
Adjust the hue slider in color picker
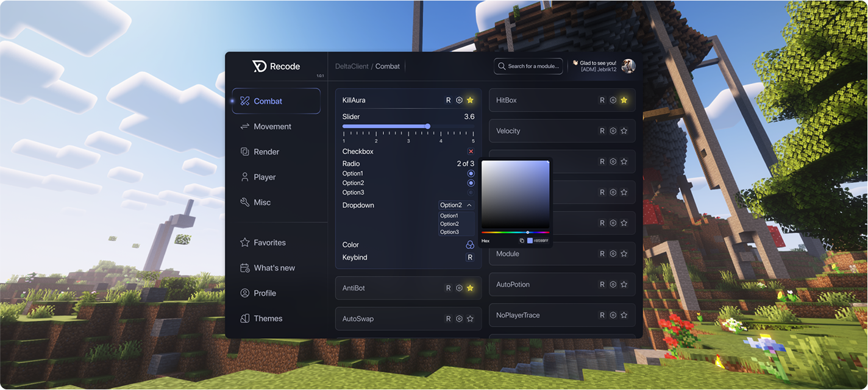pos(515,232)
